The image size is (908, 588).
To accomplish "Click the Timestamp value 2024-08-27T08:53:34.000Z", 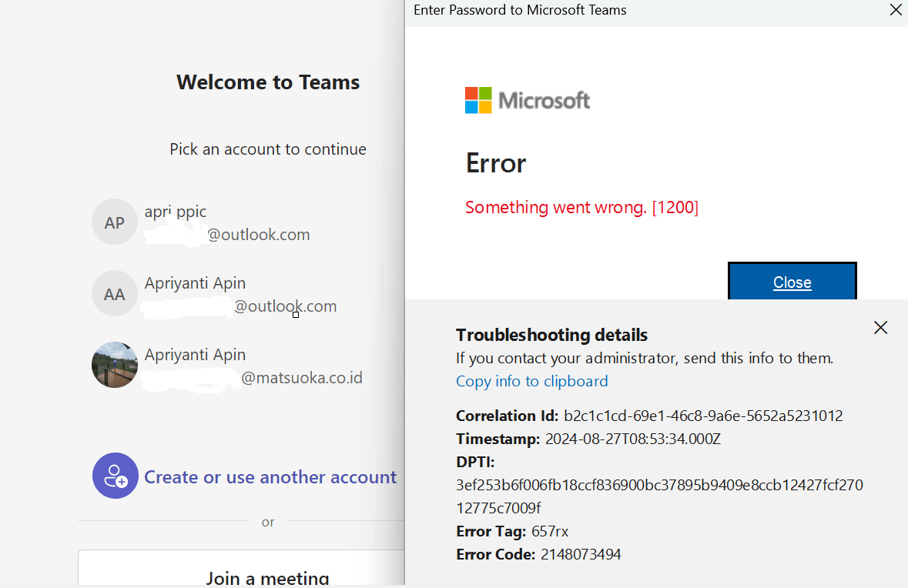I will click(x=632, y=439).
